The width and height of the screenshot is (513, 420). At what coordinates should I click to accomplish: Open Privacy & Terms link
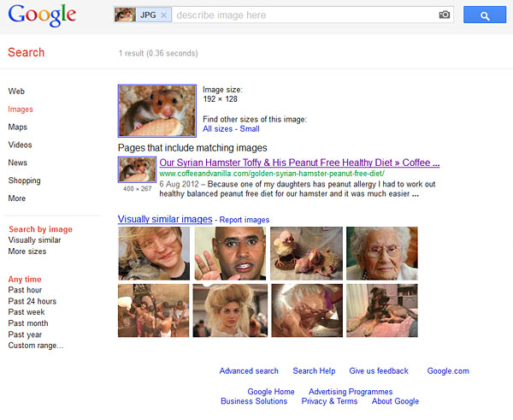click(x=329, y=401)
